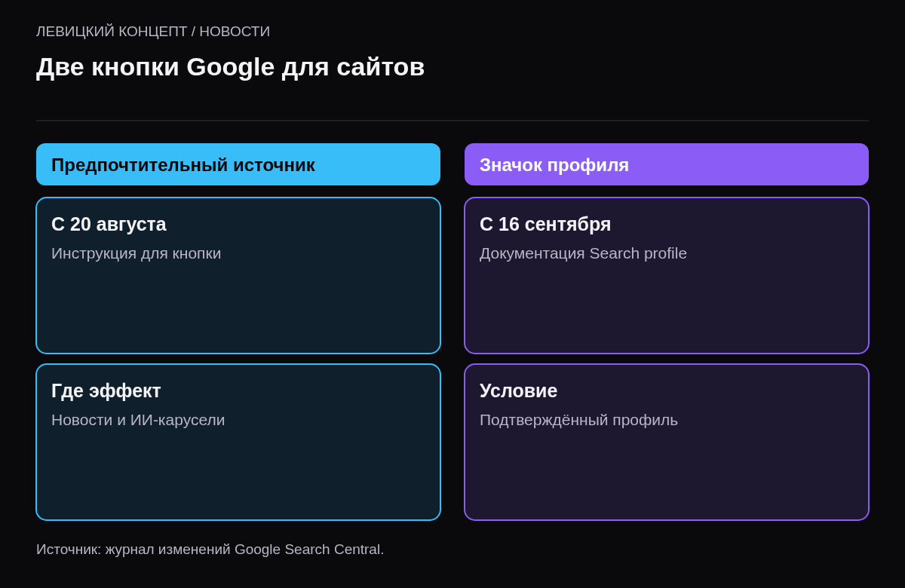The image size is (905, 588).
Task: Click the text 'Новости и ИИ-карусели'
Action: tap(138, 420)
